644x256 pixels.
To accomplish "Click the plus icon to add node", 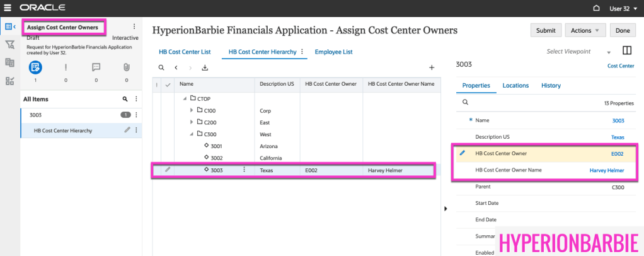I will coord(432,67).
